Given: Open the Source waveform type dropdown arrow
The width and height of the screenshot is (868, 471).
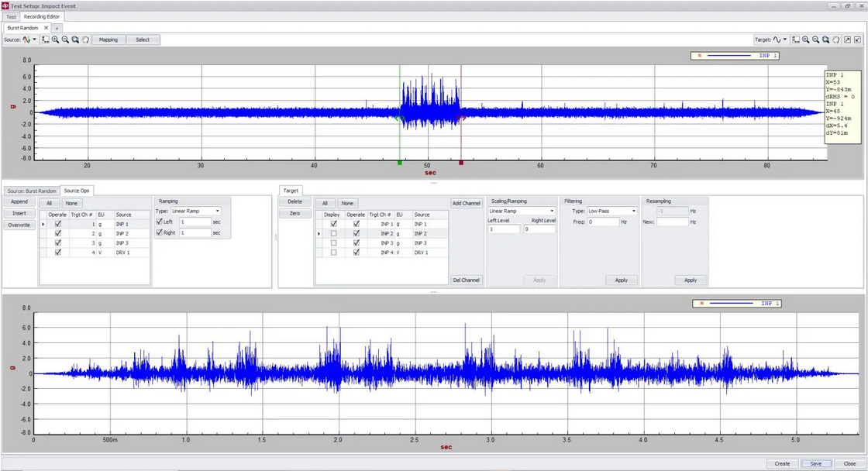Looking at the screenshot, I should point(36,40).
